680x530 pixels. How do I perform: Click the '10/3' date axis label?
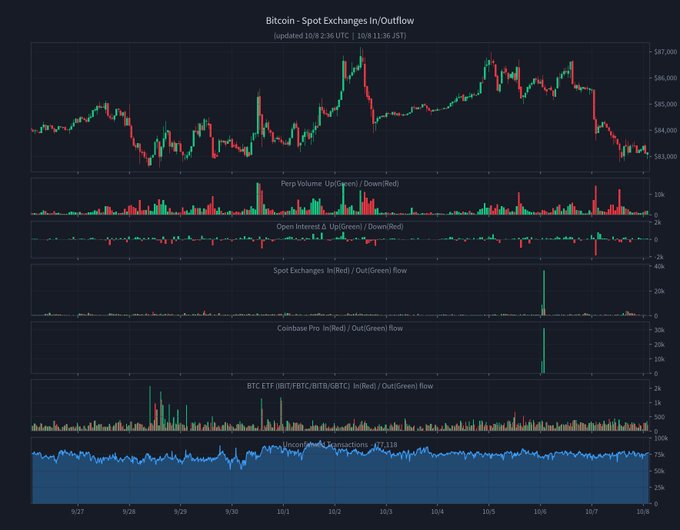386,512
